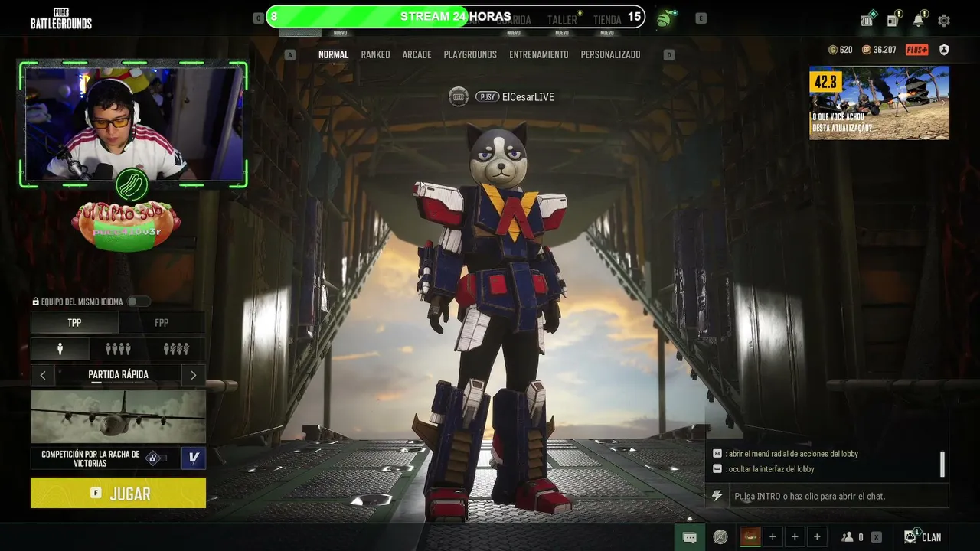The width and height of the screenshot is (980, 551).
Task: Open the CLAN button
Action: [x=923, y=537]
